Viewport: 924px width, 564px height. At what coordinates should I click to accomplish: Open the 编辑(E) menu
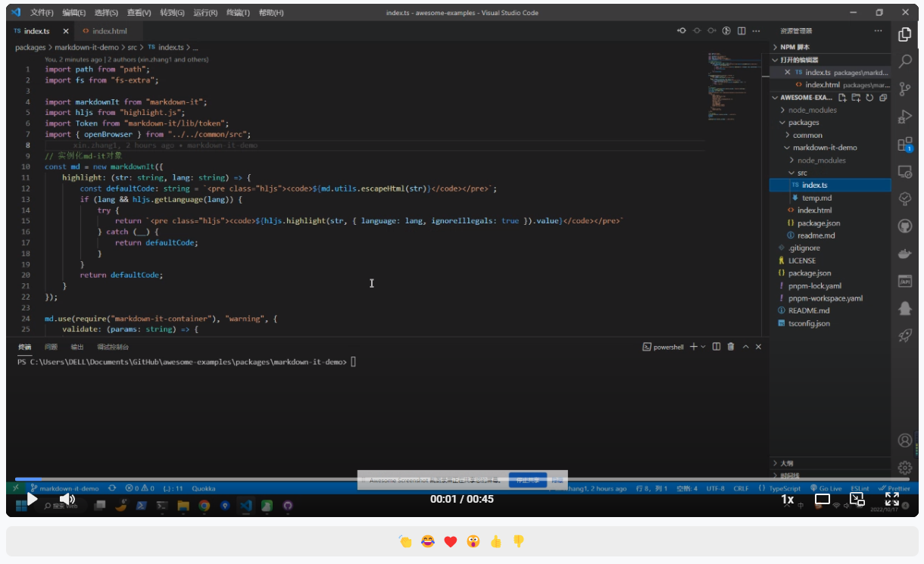(x=74, y=13)
